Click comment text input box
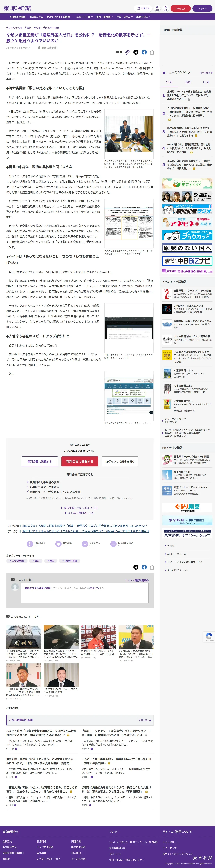The width and height of the screenshot is (215, 868). pyautogui.click(x=84, y=593)
